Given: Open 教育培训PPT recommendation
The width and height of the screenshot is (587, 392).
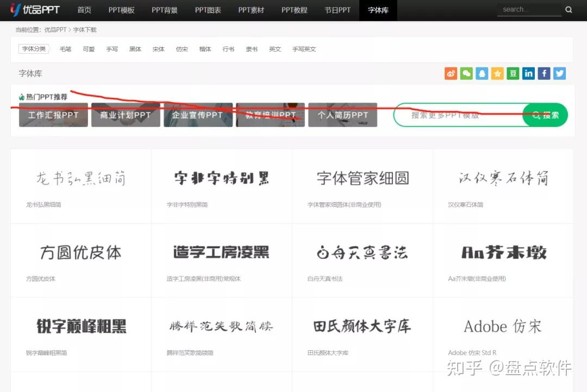Looking at the screenshot, I should point(270,115).
